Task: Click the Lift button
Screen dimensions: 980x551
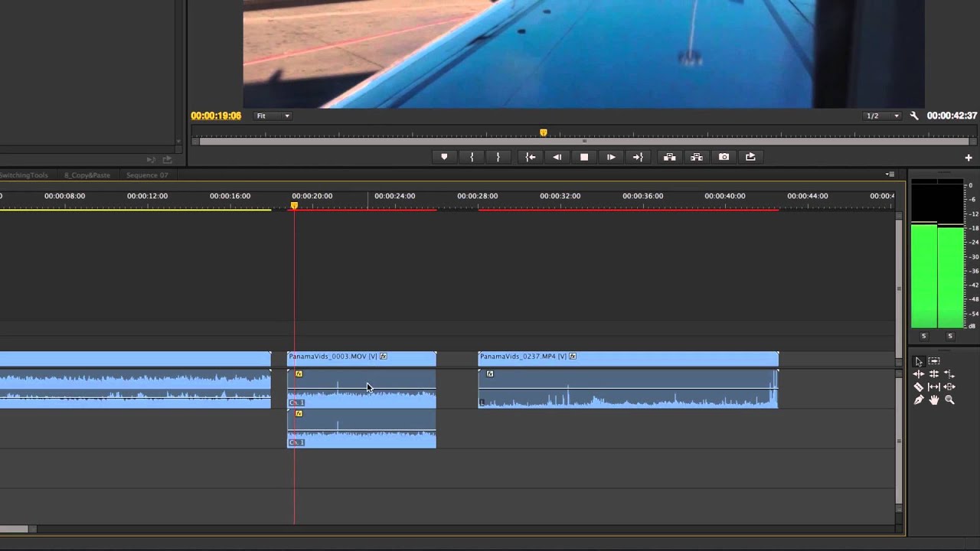Action: pos(670,157)
